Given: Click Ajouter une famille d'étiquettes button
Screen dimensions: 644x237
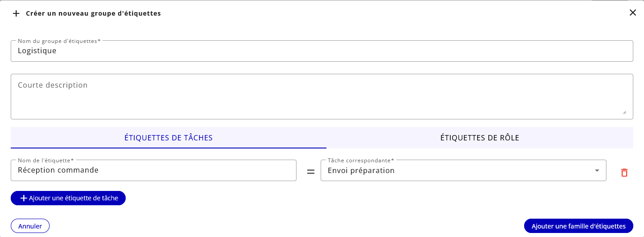Looking at the screenshot, I should click(578, 226).
